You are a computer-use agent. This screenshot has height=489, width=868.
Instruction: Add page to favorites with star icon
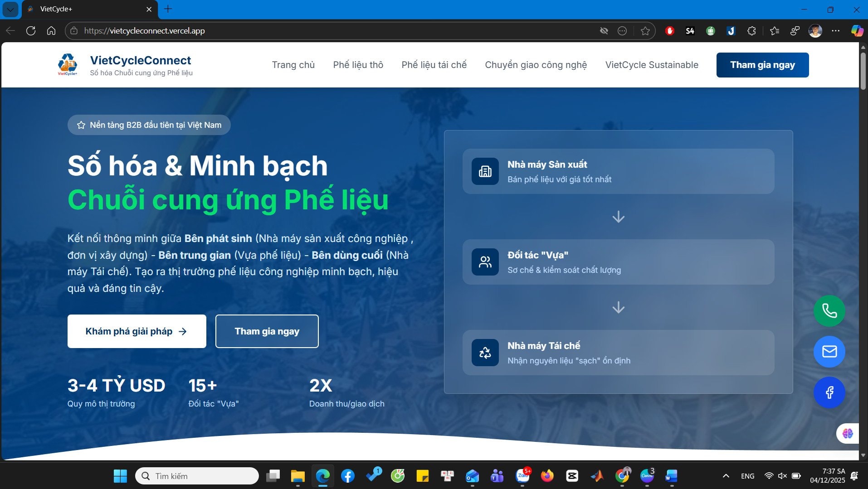645,31
